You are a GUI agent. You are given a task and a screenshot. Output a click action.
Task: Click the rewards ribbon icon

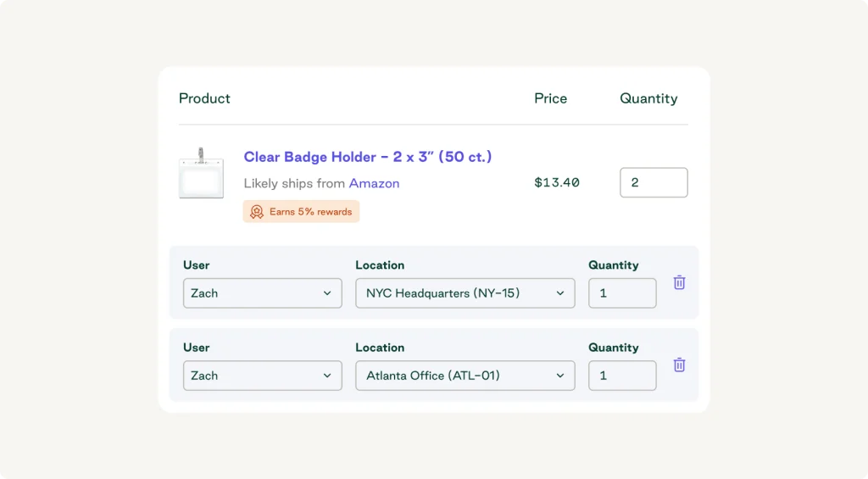click(x=256, y=212)
